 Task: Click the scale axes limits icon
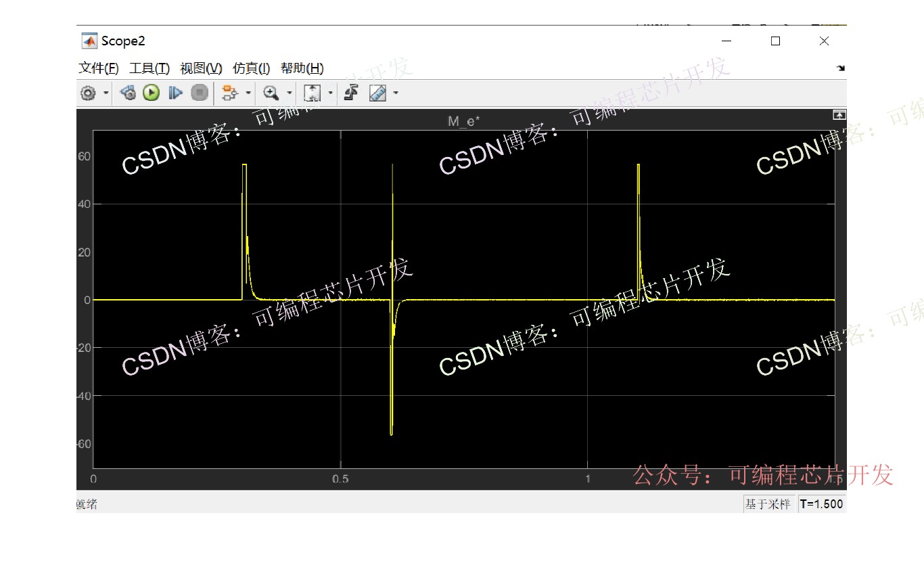point(312,93)
